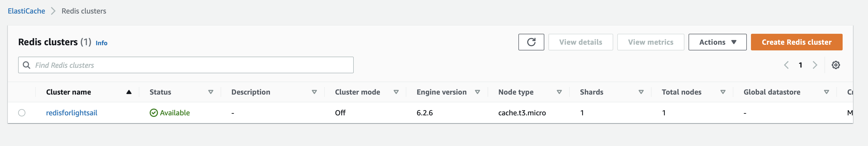Sort by Status column arrow
The image size is (868, 146).
[x=211, y=92]
